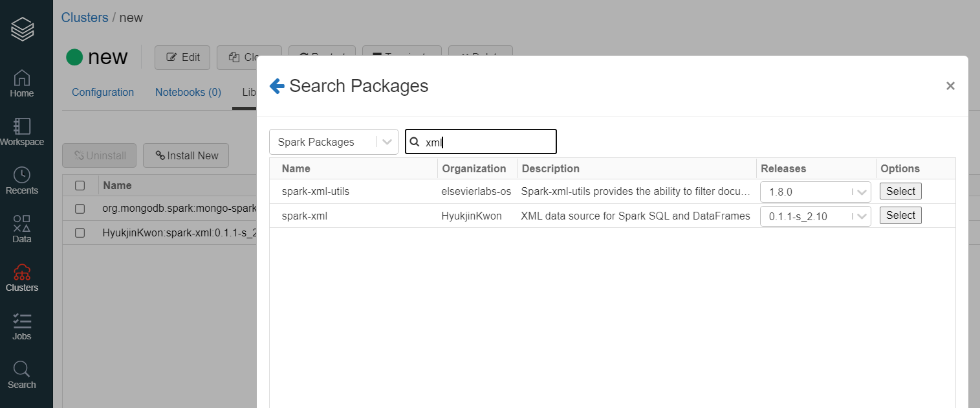Expand the 0.1.1-s_2.10 release dropdown
The height and width of the screenshot is (408, 980).
tap(816, 216)
